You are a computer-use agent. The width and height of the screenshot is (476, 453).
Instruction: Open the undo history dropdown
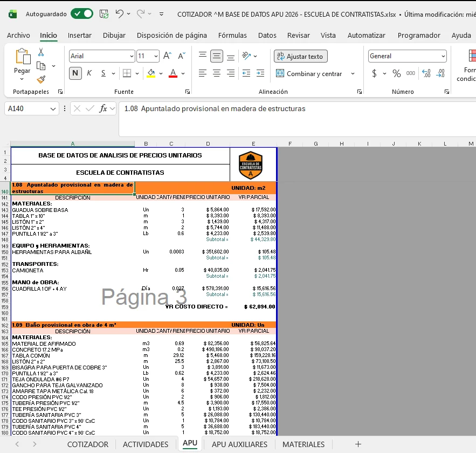129,14
